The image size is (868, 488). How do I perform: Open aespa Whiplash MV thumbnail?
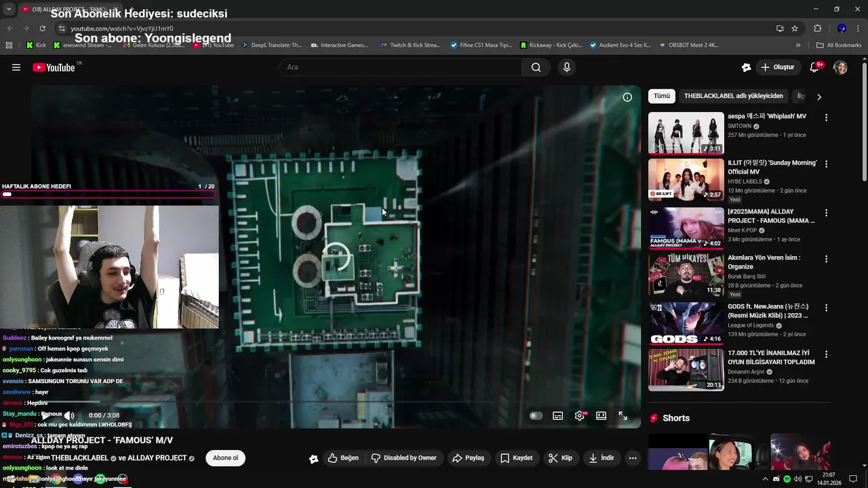click(686, 133)
